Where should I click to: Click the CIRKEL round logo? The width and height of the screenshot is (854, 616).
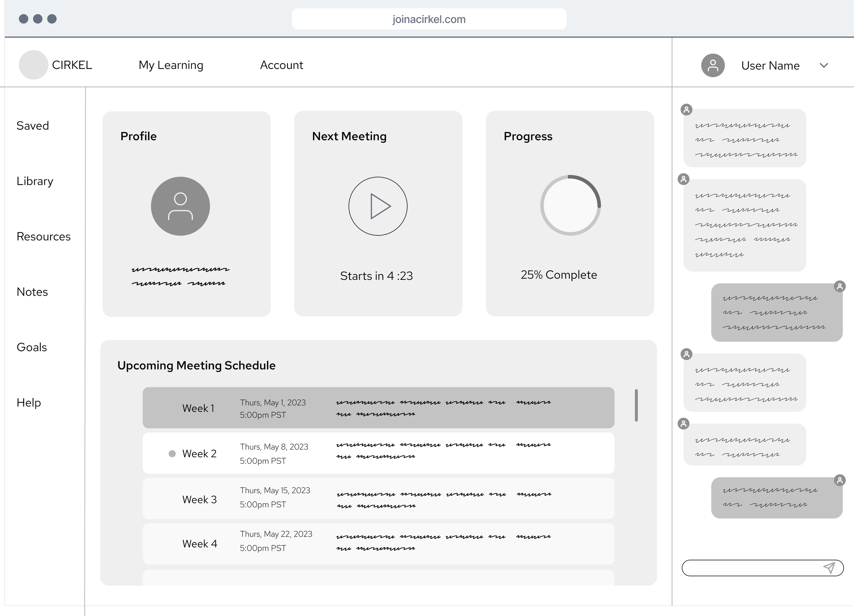point(33,65)
